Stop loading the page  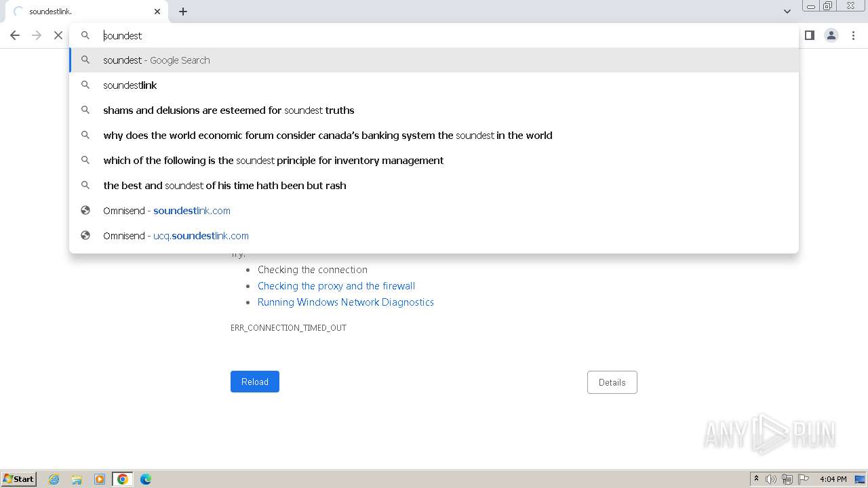click(58, 35)
